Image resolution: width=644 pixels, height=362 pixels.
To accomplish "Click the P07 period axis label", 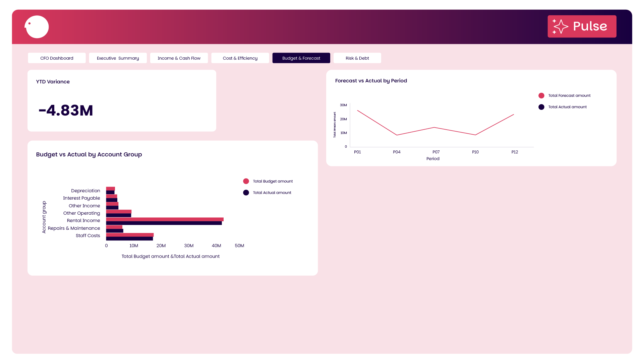I will 436,152.
